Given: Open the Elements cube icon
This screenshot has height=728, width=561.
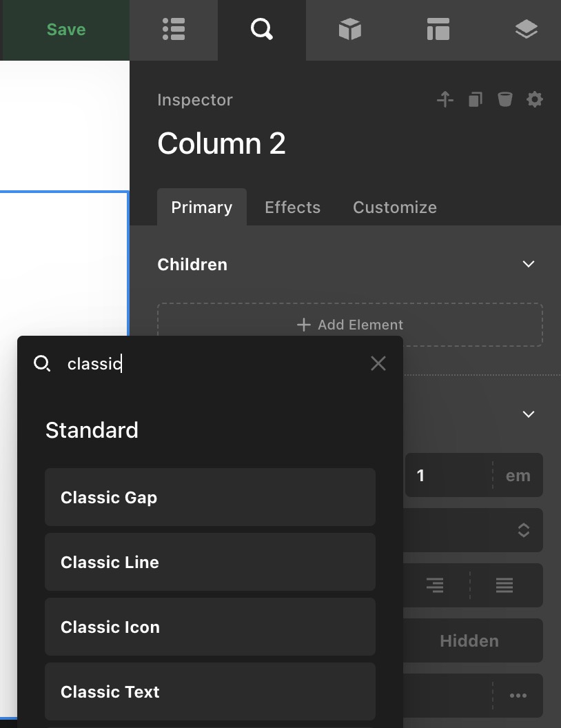Looking at the screenshot, I should (x=350, y=30).
